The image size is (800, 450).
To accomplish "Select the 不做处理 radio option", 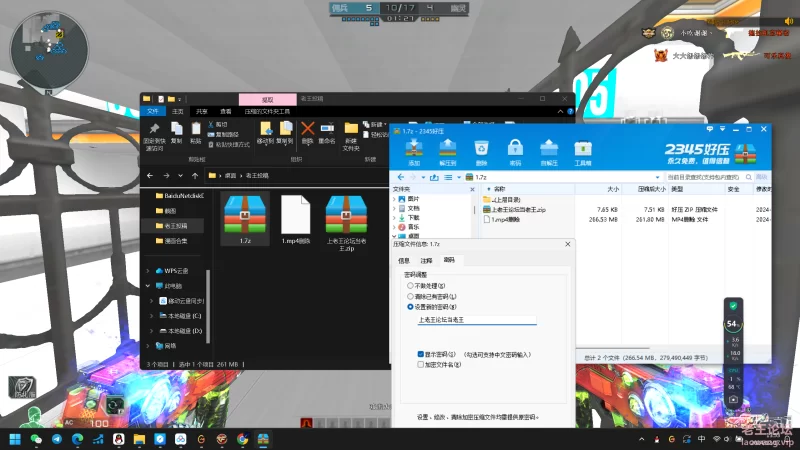I will [410, 286].
